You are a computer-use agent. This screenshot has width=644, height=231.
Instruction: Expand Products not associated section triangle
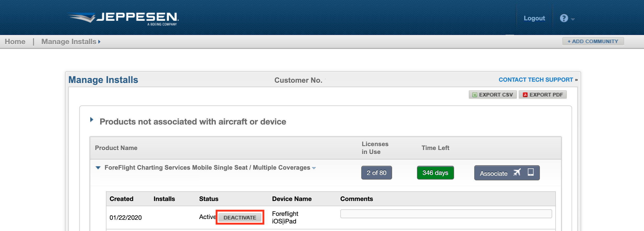pos(92,120)
